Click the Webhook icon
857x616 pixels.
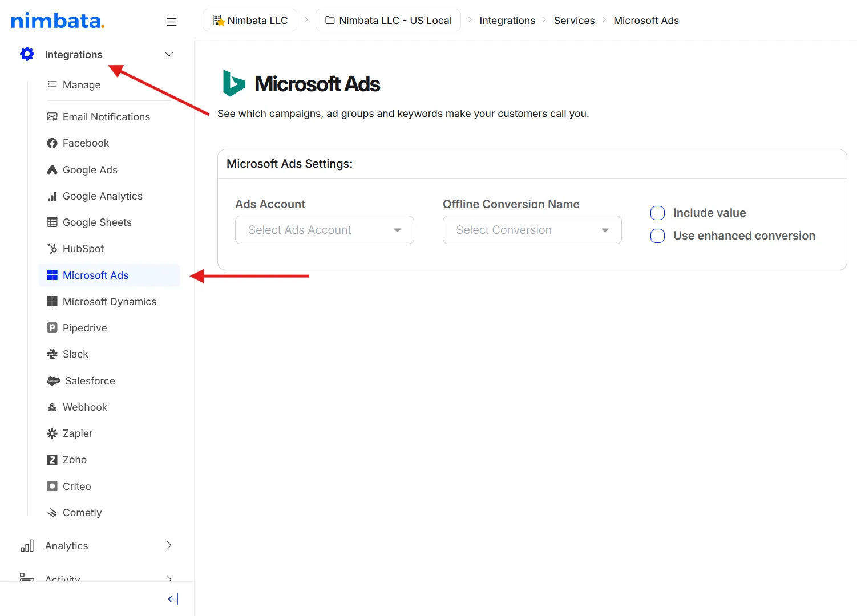pyautogui.click(x=52, y=407)
